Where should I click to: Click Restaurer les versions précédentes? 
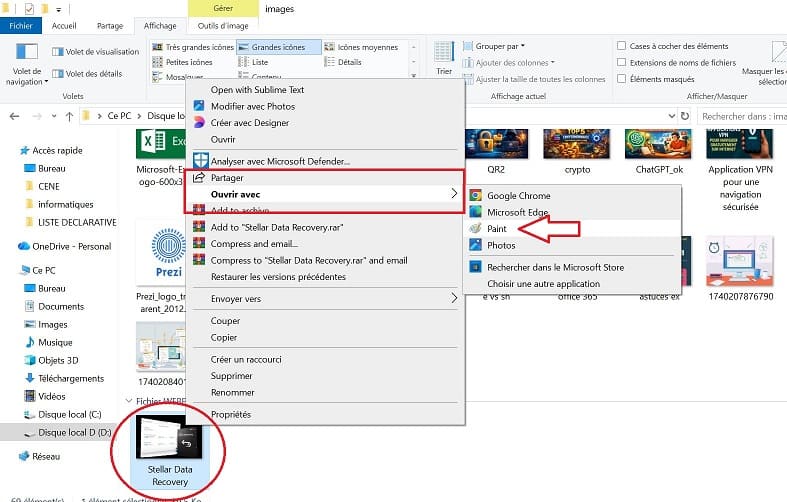(x=278, y=277)
